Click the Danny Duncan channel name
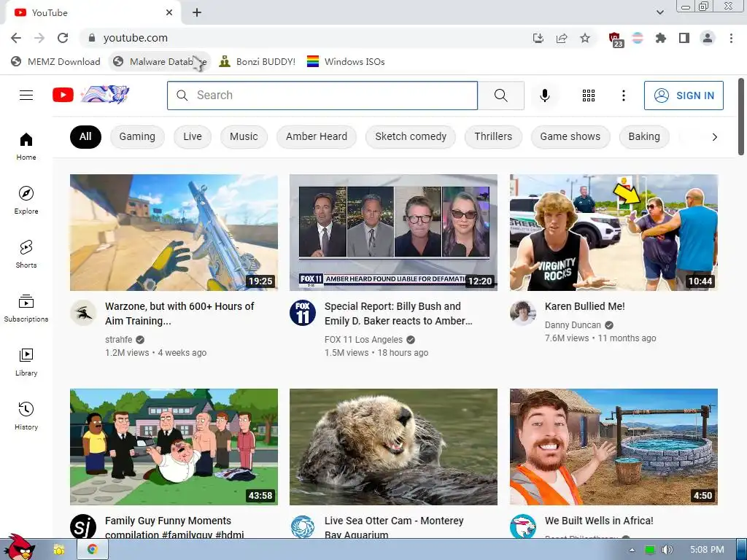Viewport: 747px width, 560px height. 573,324
